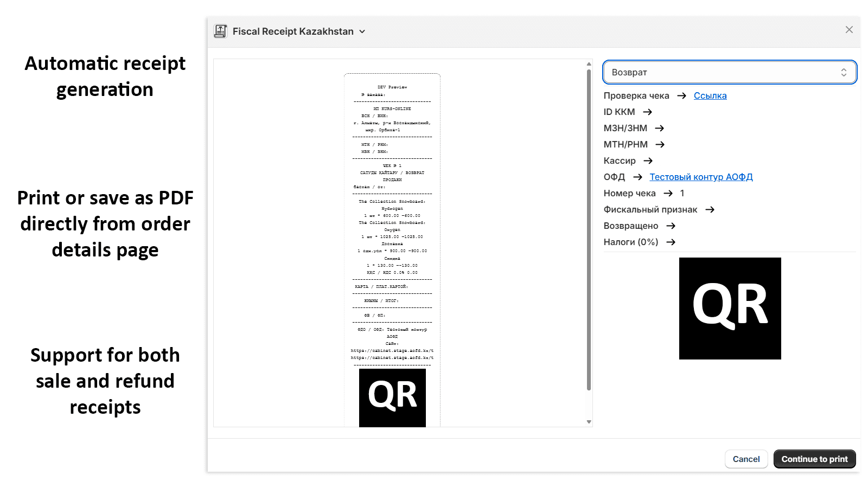Click the Cancel button
This screenshot has height=488, width=868.
[x=746, y=459]
